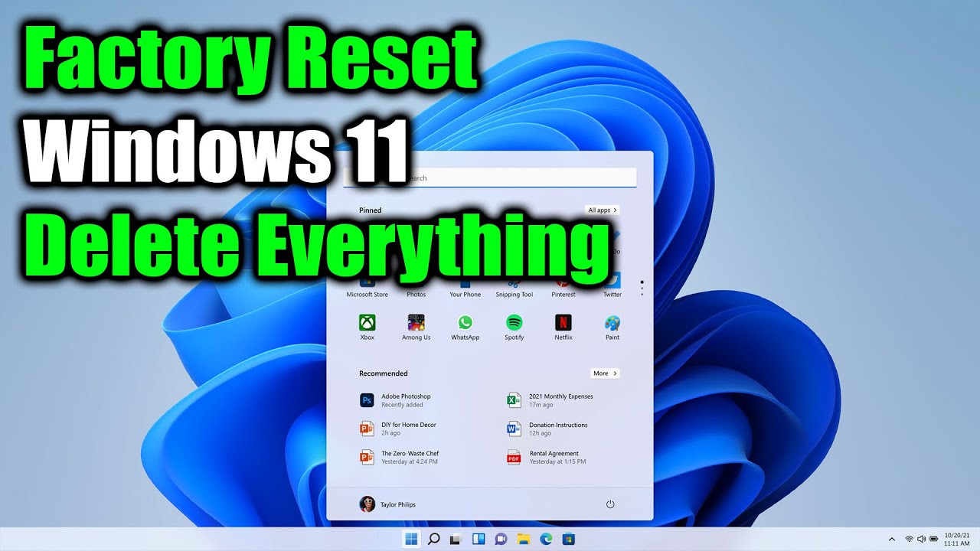980x551 pixels.
Task: Launch the Spotify pinned app
Action: pos(514,327)
